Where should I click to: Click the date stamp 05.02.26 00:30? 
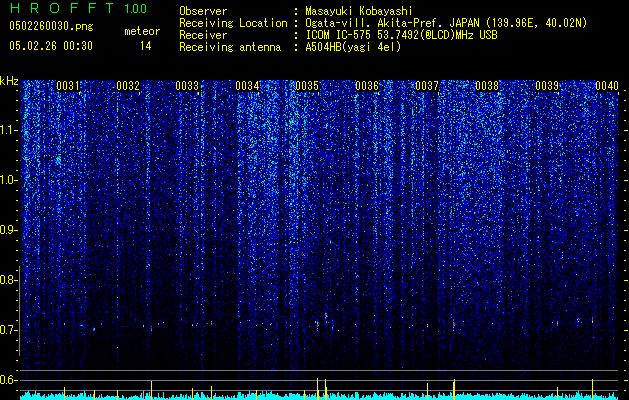pyautogui.click(x=51, y=46)
